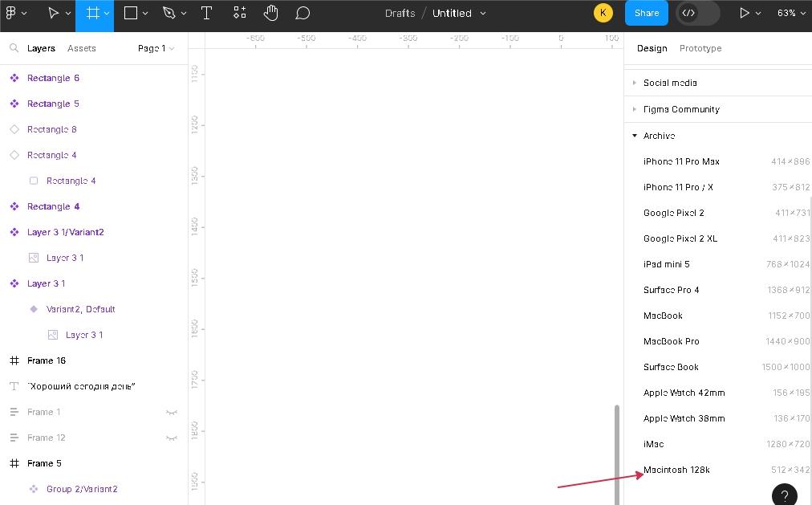Open the Resources tool
This screenshot has width=812, height=505.
[239, 13]
